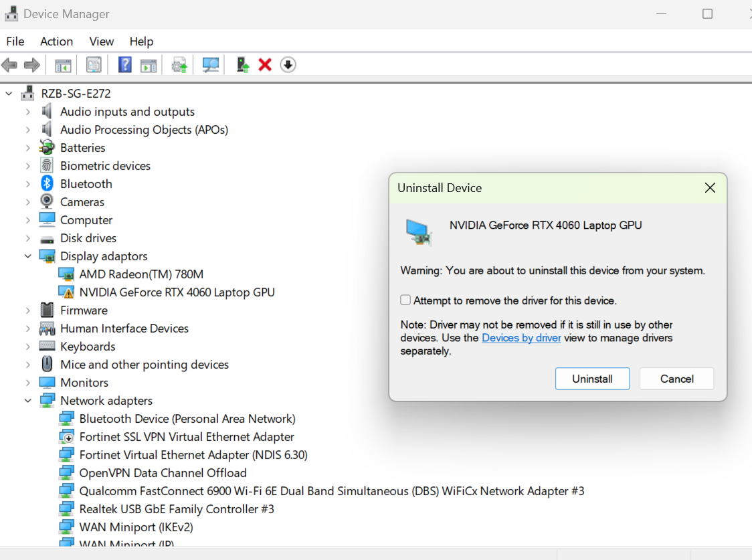Expand the Bluetooth category
The image size is (752, 560).
coord(28,184)
